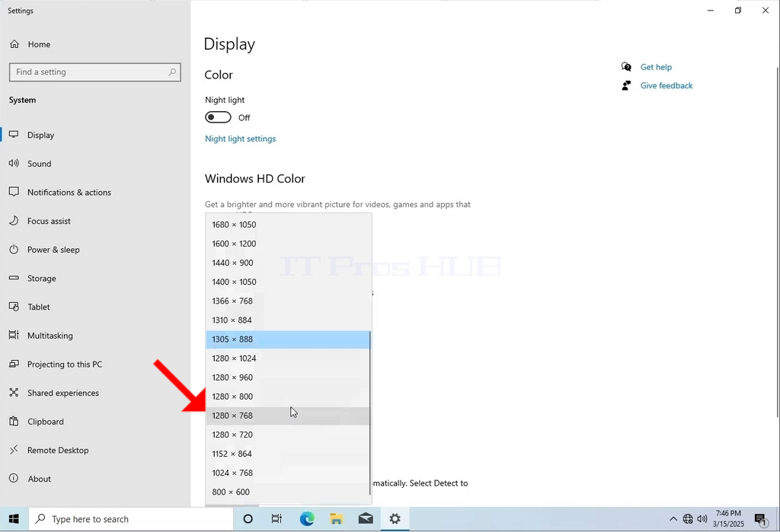Image resolution: width=780 pixels, height=532 pixels.
Task: Open the Mail app from the taskbar
Action: click(366, 519)
